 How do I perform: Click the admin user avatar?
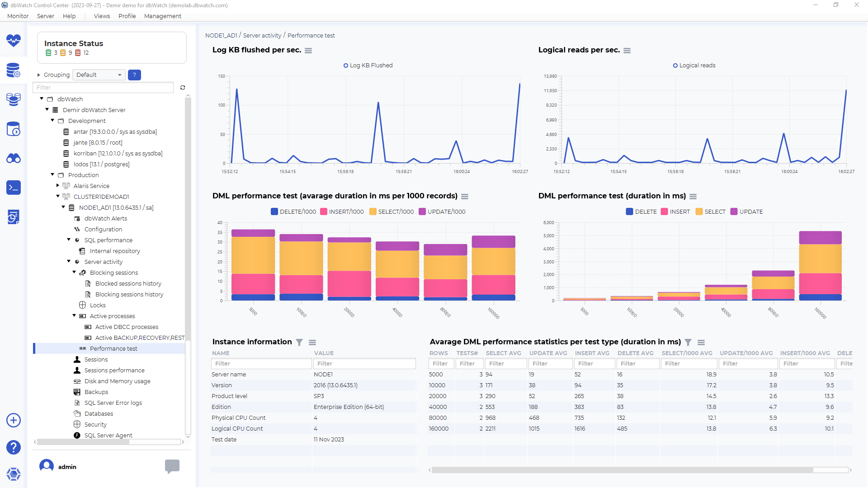(x=47, y=466)
